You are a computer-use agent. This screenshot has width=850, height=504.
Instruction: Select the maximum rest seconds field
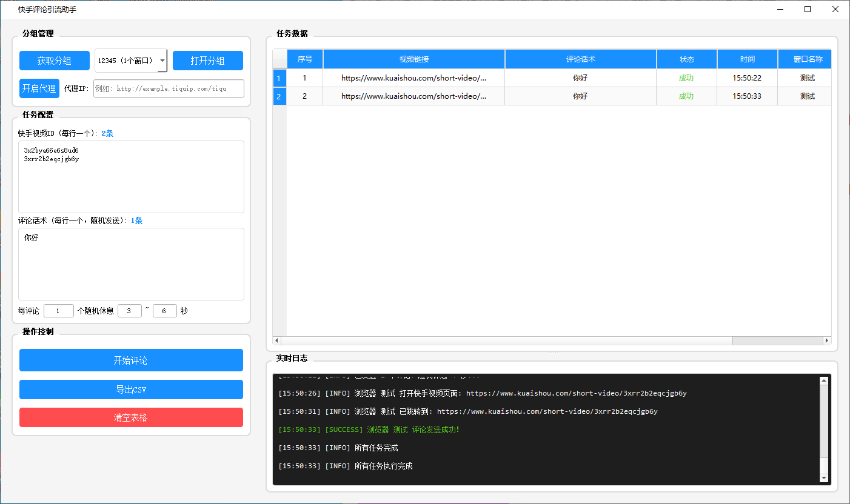coord(165,311)
